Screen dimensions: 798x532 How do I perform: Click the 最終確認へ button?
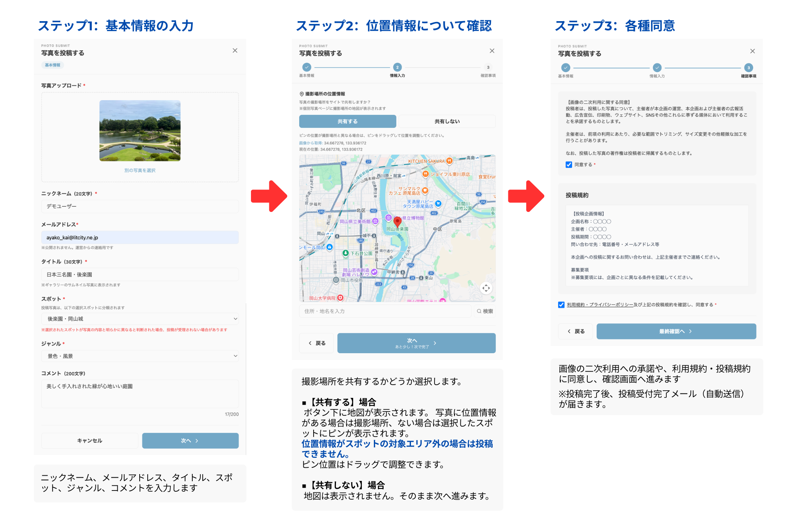point(676,331)
